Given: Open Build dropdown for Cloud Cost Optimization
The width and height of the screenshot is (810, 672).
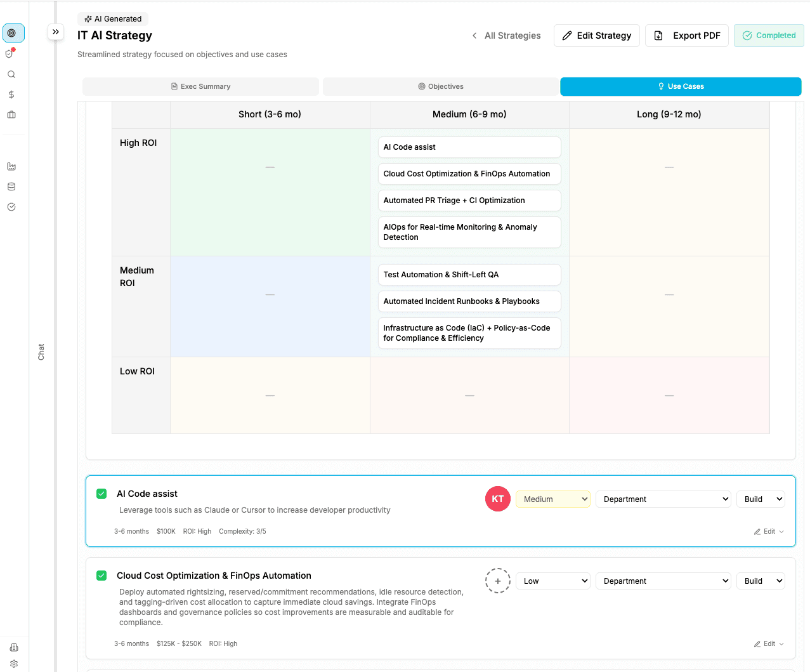Looking at the screenshot, I should coord(761,581).
